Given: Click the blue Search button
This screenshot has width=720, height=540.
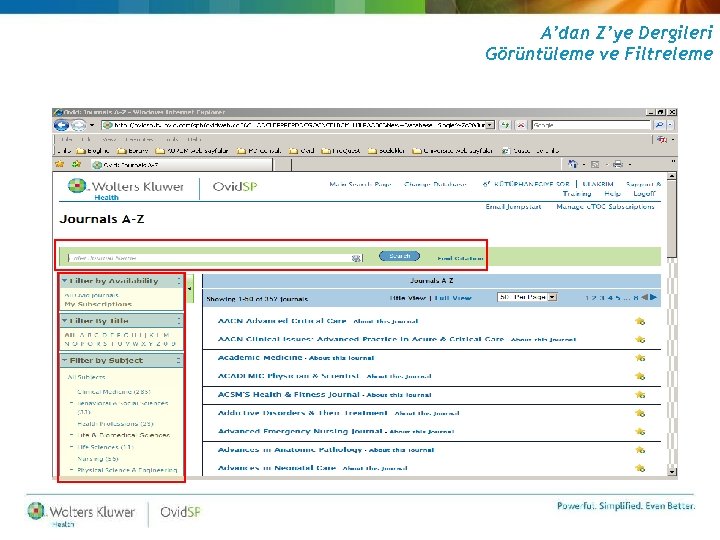Looking at the screenshot, I should pyautogui.click(x=399, y=256).
